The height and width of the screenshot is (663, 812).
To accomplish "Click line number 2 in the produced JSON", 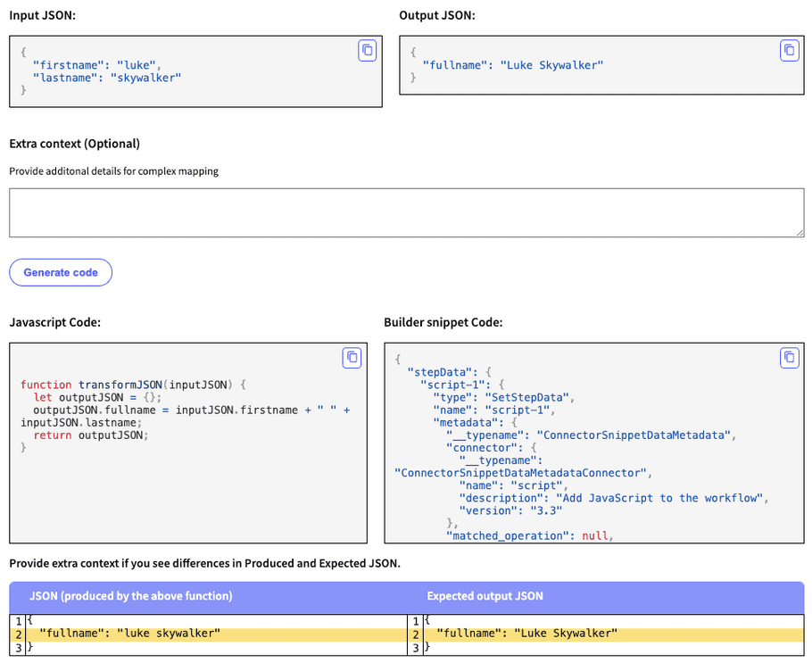I will tap(17, 634).
